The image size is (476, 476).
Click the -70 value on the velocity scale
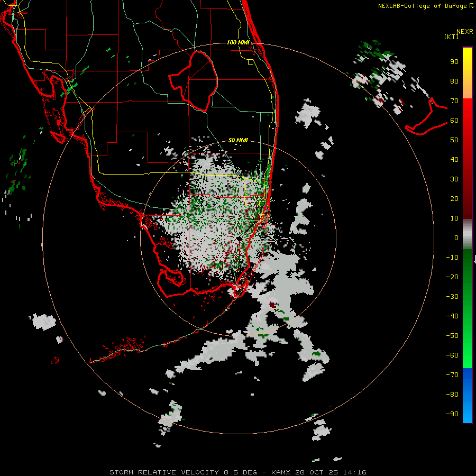pos(452,375)
